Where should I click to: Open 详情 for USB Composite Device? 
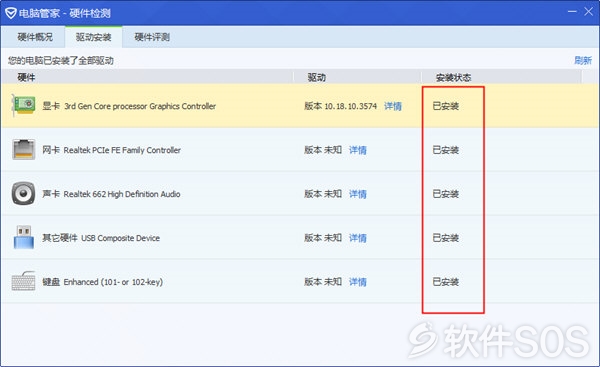pyautogui.click(x=358, y=238)
